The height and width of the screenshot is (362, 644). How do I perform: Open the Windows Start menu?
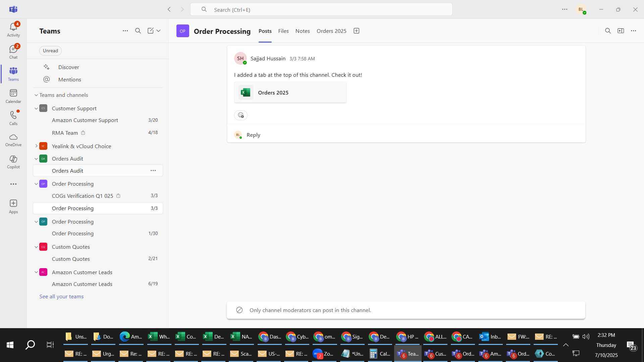[10, 345]
